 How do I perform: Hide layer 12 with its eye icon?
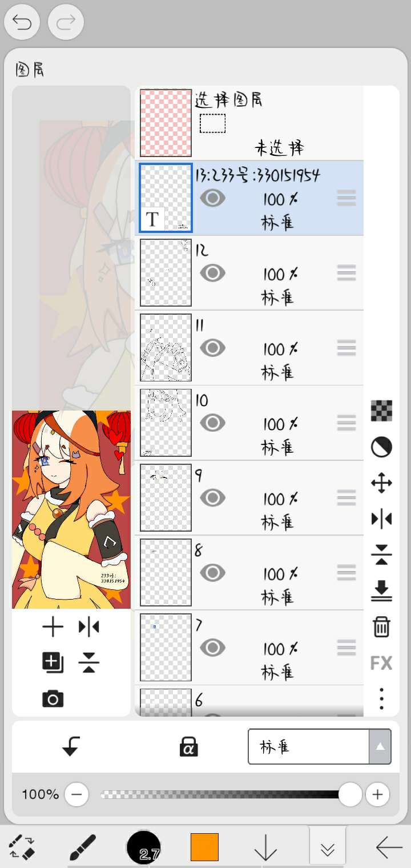(x=212, y=274)
